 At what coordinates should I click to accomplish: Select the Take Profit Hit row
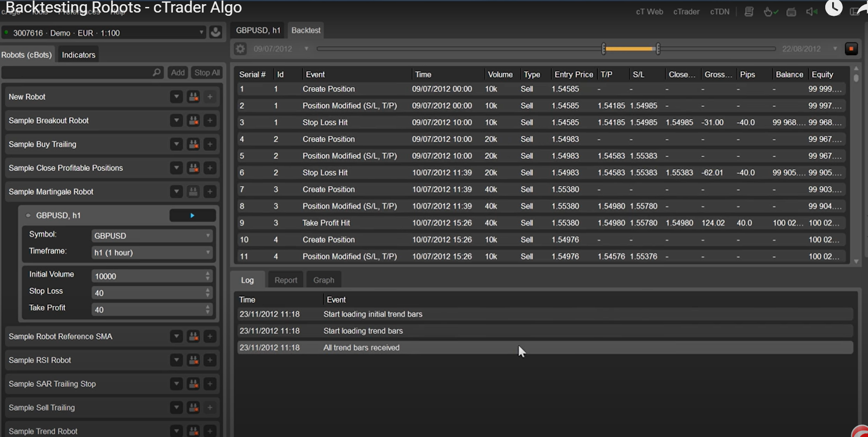click(542, 223)
